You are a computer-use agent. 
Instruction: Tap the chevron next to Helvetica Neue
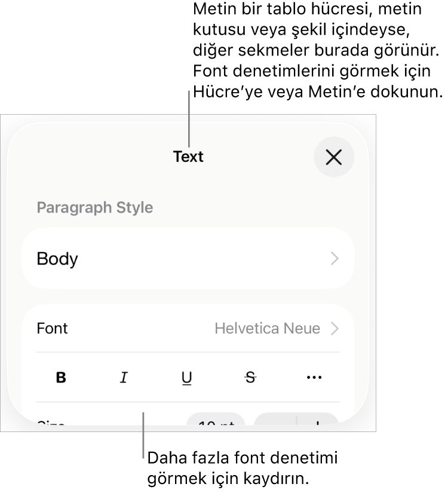point(335,328)
